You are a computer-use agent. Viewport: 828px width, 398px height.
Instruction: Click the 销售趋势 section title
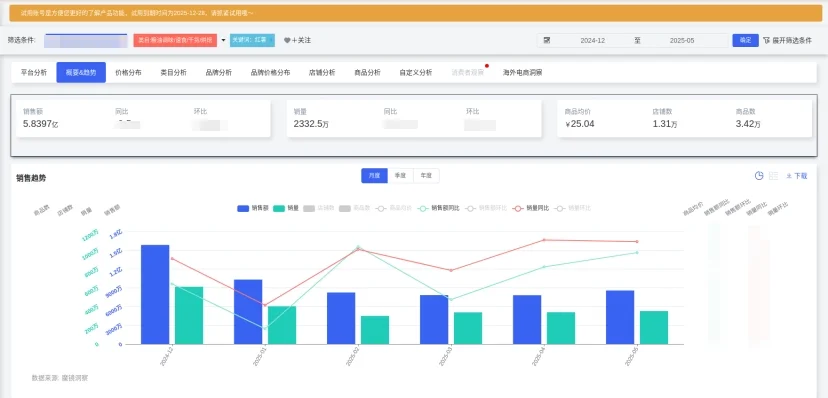pyautogui.click(x=31, y=178)
